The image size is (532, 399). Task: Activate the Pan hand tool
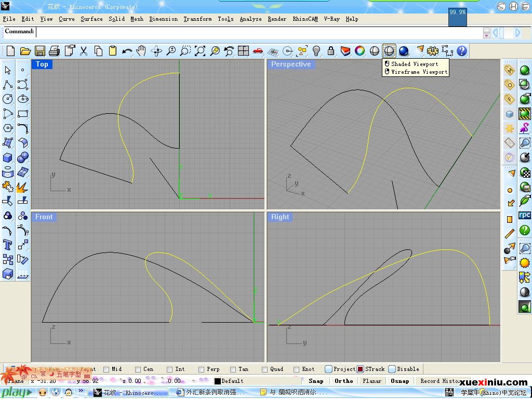[141, 51]
